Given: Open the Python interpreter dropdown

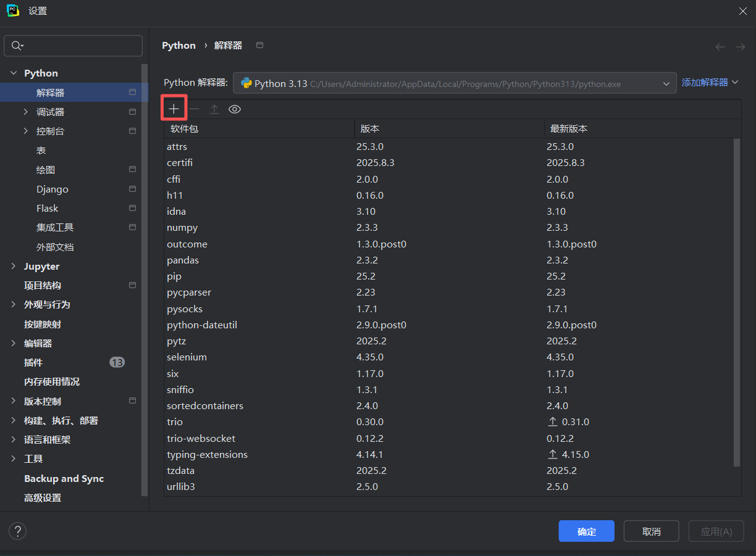Looking at the screenshot, I should (455, 83).
